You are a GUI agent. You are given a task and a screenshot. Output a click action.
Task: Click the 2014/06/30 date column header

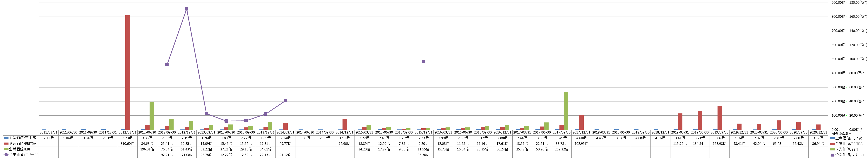[305, 132]
